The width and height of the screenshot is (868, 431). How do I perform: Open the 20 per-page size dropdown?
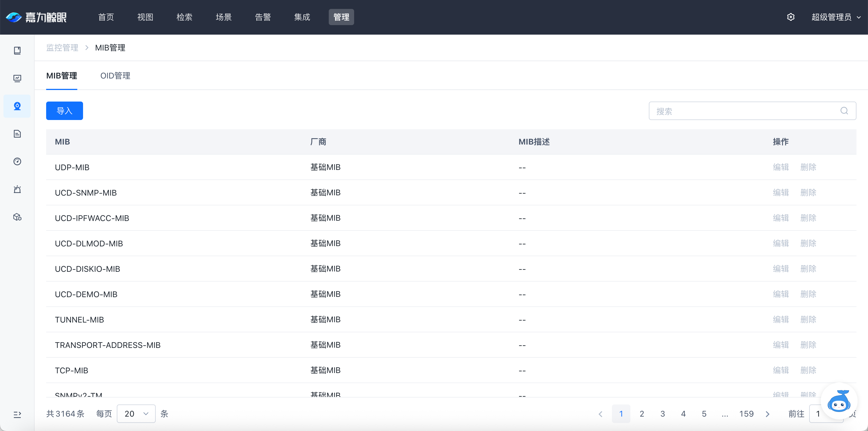136,413
